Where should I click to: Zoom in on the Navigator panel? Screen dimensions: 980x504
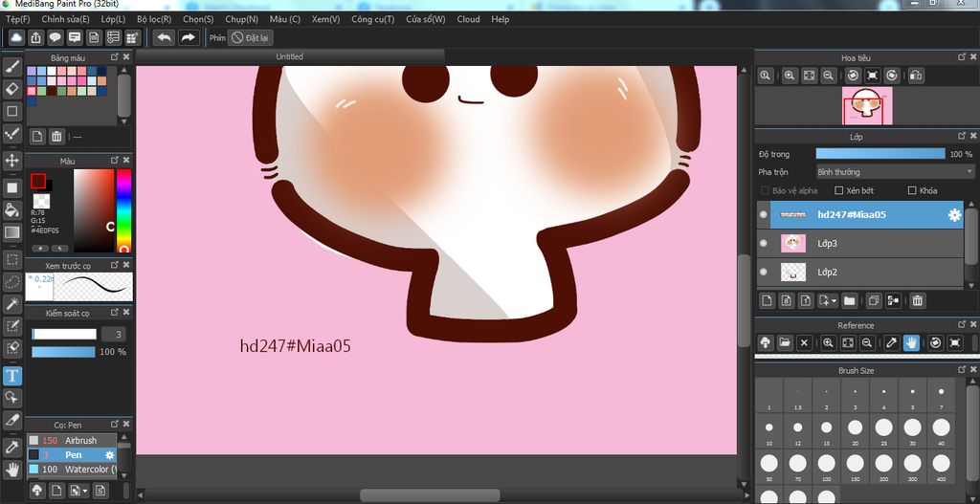coord(790,76)
